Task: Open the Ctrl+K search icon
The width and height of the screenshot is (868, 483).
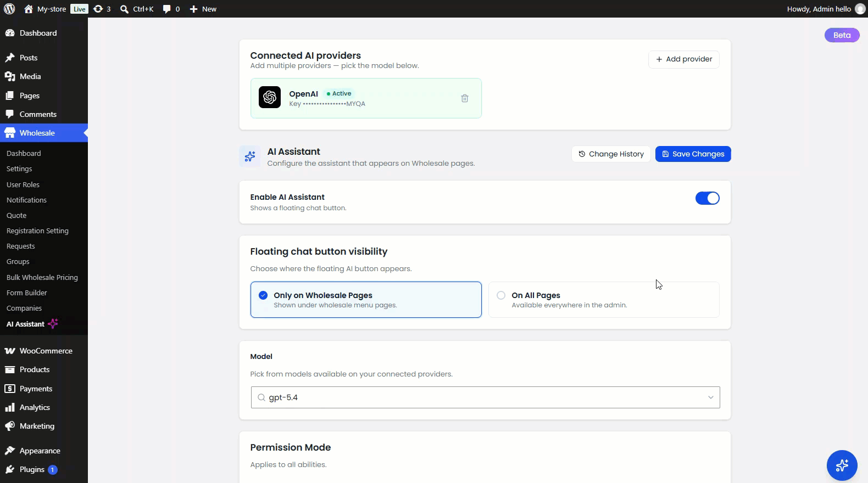Action: pos(125,9)
